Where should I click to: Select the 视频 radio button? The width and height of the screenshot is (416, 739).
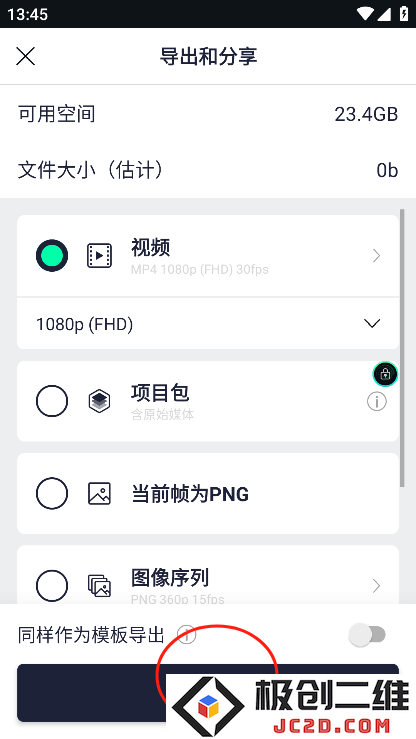[x=52, y=255]
